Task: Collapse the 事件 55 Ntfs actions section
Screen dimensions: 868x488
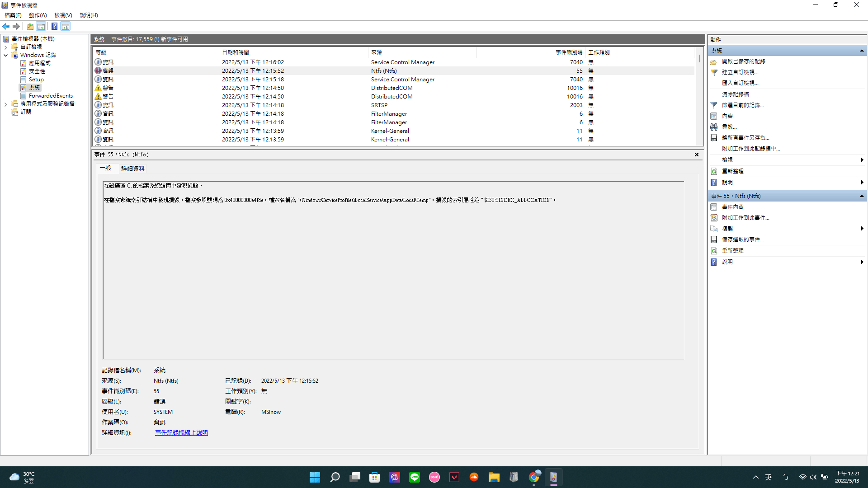Action: 862,196
